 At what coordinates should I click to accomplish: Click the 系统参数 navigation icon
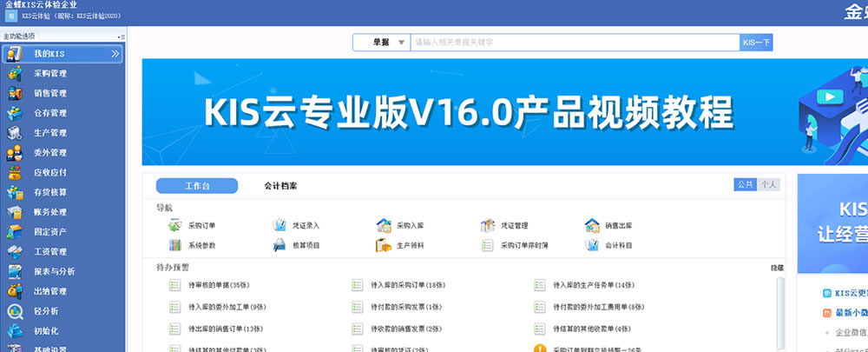[175, 245]
